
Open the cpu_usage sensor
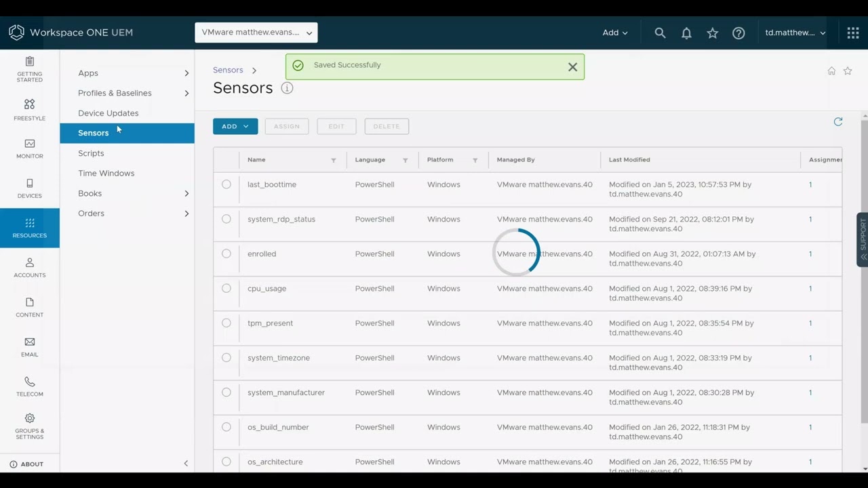pyautogui.click(x=267, y=288)
